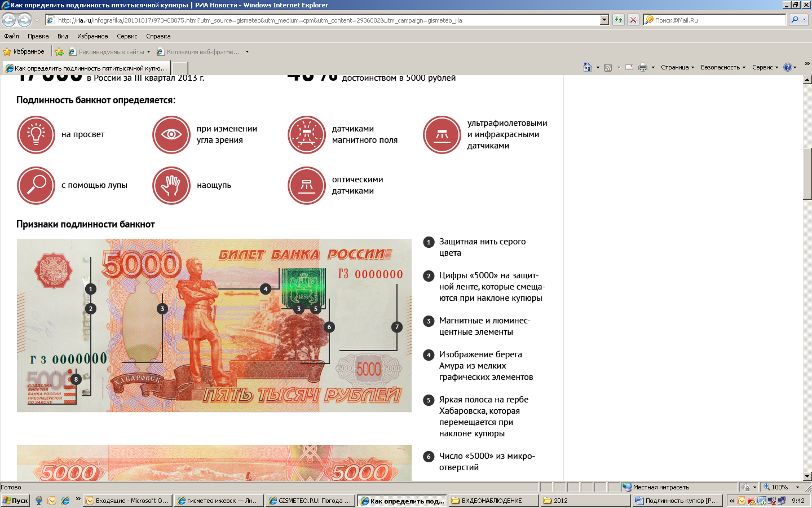Open the Справка menu
The height and width of the screenshot is (508, 812).
[x=158, y=36]
